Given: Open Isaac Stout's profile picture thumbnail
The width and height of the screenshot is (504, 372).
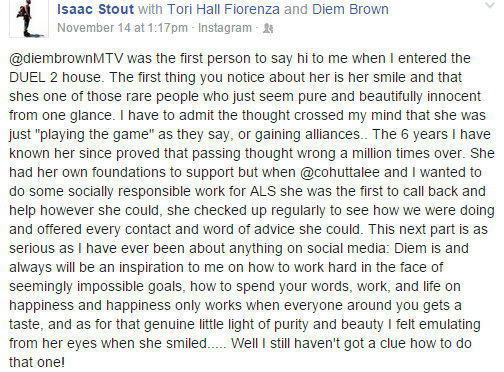Looking at the screenshot, I should [29, 19].
